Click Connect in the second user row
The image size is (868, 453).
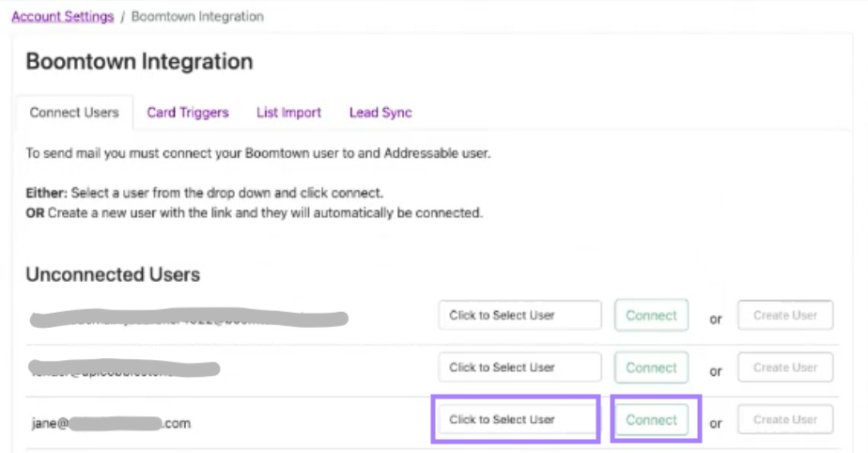point(651,367)
